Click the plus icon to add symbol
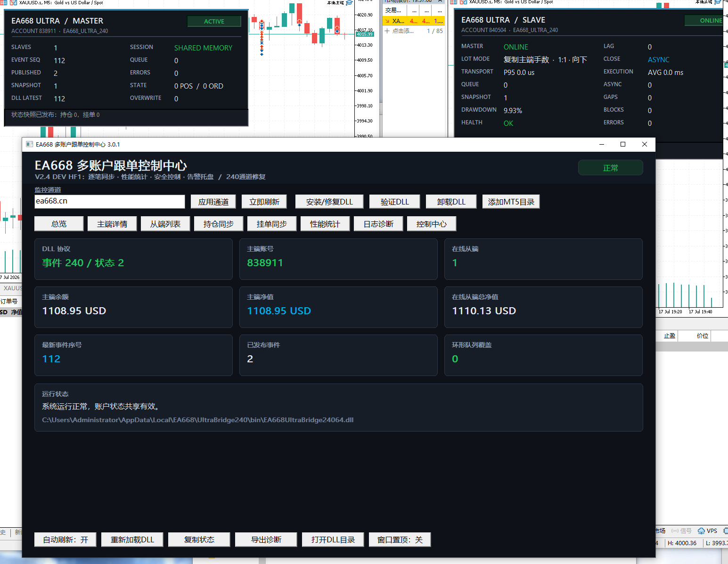The width and height of the screenshot is (728, 564). pyautogui.click(x=387, y=31)
